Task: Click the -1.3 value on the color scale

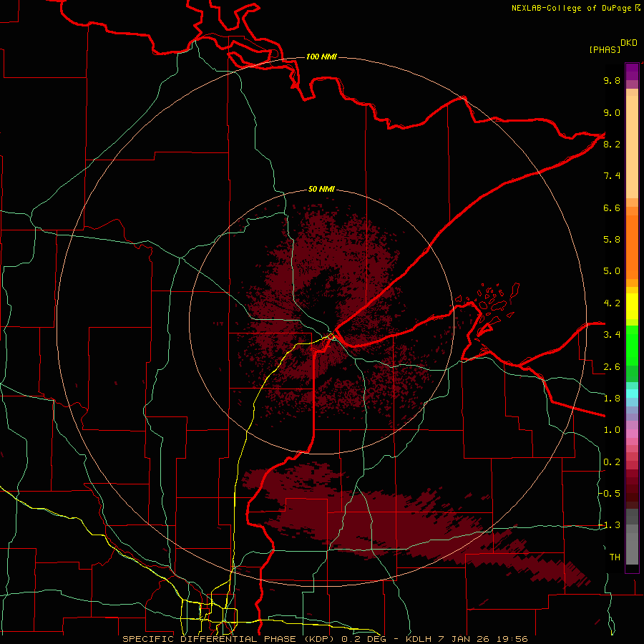Action: click(x=610, y=525)
